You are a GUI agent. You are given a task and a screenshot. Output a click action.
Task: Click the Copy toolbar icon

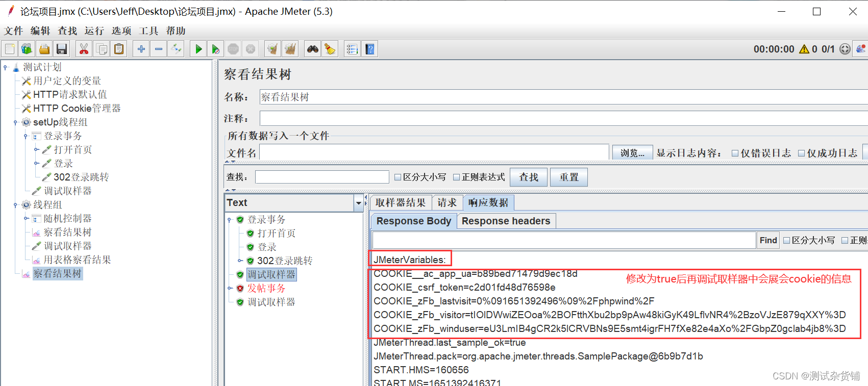point(102,49)
